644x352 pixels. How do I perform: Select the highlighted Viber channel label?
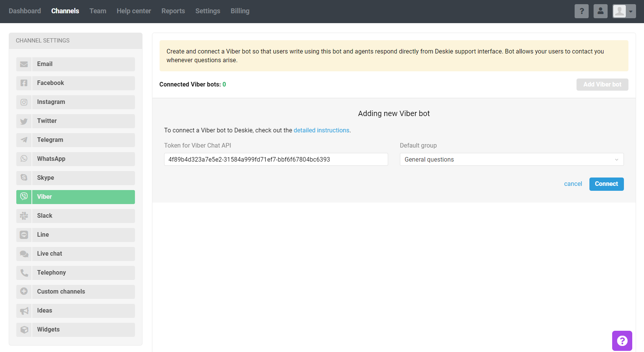(x=44, y=197)
